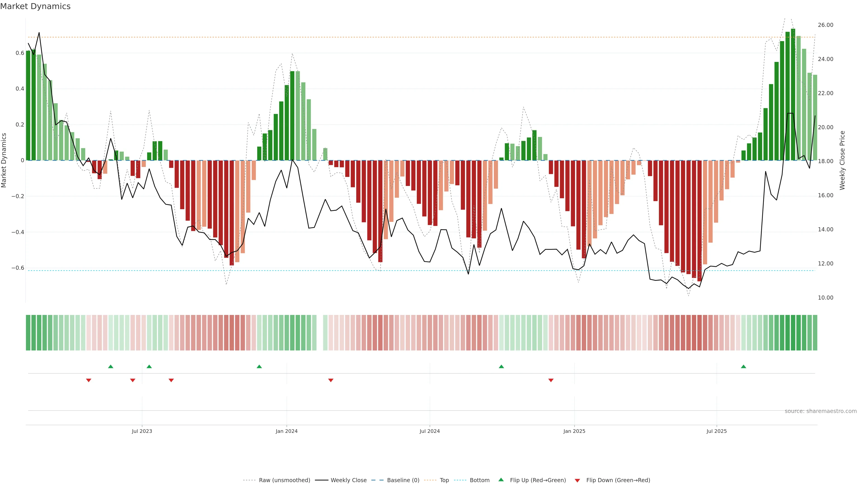868x488 pixels.
Task: Click the leftmost green Flip Up triangle marker
Action: (111, 366)
